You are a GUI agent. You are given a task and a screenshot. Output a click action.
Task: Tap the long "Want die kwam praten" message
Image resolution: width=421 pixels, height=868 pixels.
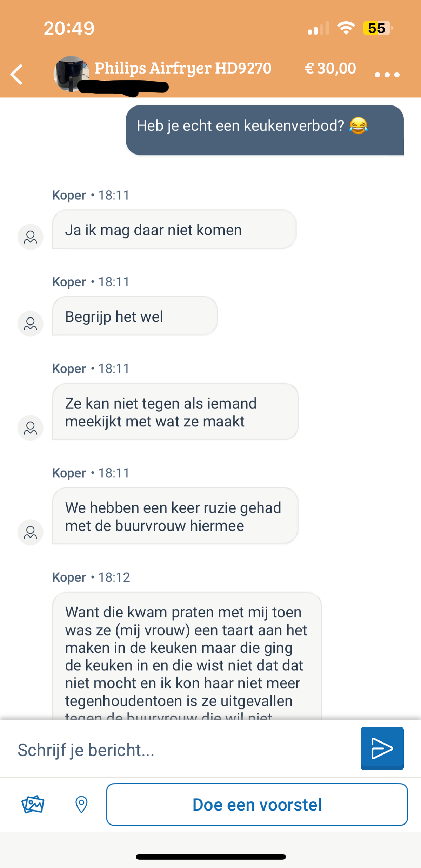[187, 655]
